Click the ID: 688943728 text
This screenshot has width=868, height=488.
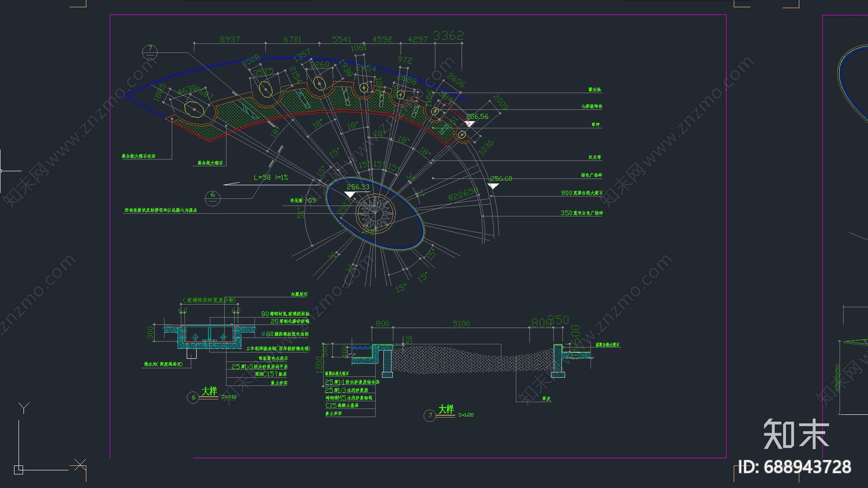pyautogui.click(x=795, y=467)
